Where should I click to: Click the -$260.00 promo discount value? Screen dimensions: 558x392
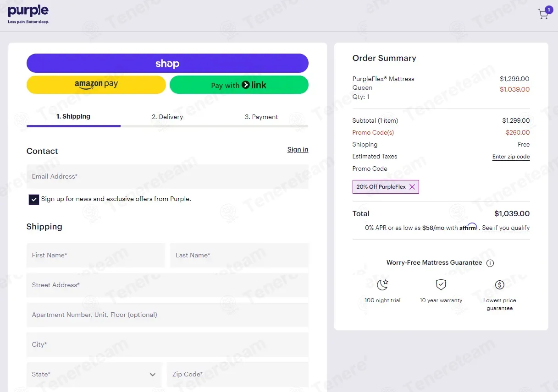click(x=517, y=132)
